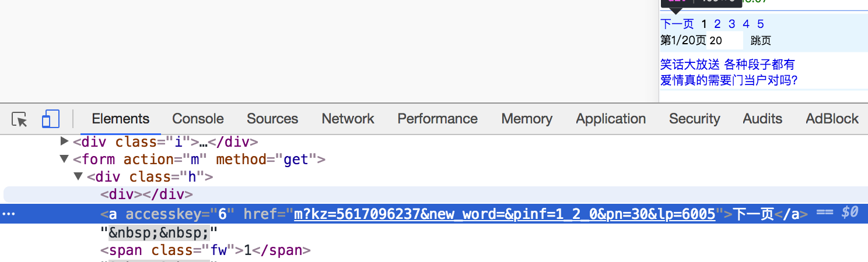
Task: Activate the inspect element picker icon
Action: [20, 119]
